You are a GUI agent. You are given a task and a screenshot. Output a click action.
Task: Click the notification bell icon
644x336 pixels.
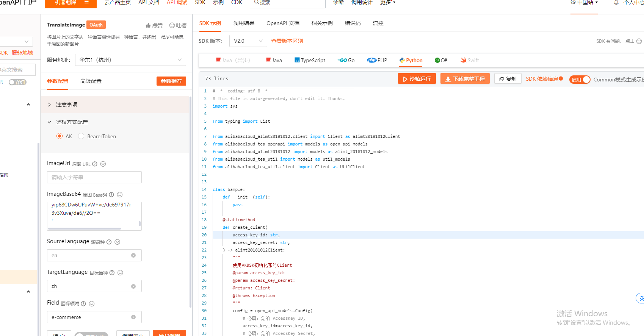616,2
